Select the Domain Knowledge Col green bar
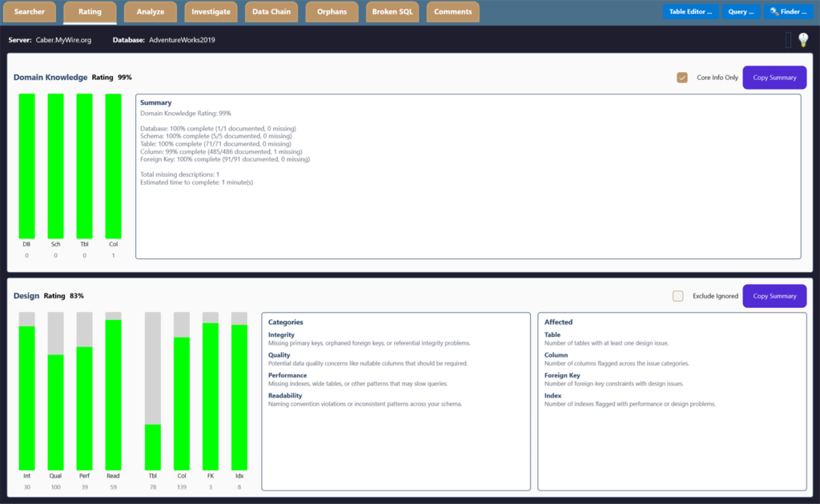This screenshot has height=504, width=820. 113,166
